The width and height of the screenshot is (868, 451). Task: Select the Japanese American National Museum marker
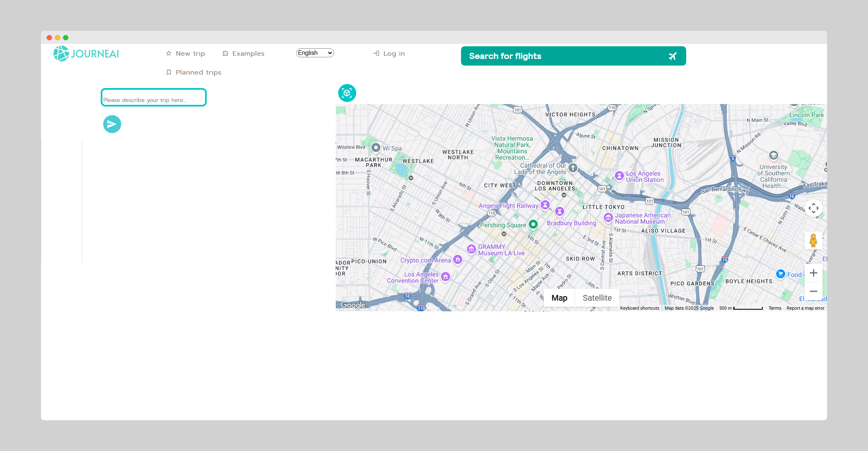tap(608, 218)
